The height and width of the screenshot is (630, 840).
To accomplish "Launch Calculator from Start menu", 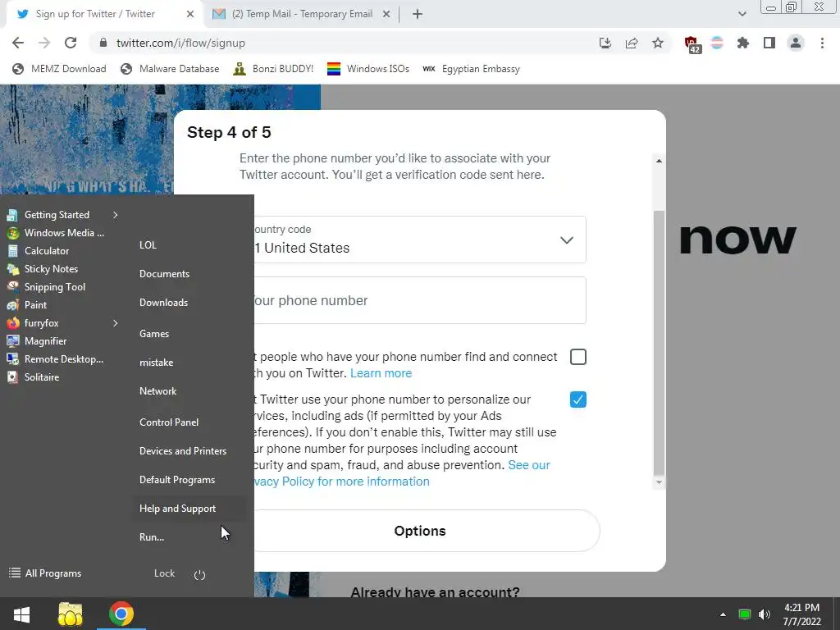I will tap(38, 251).
